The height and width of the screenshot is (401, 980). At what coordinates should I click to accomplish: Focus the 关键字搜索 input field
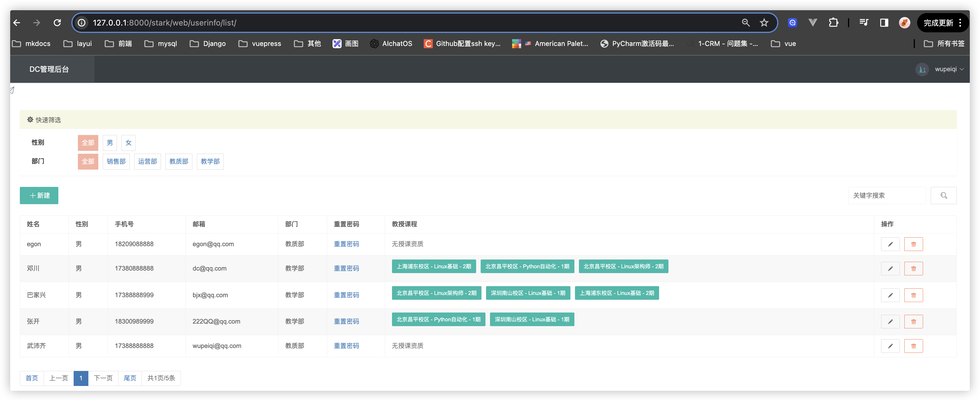tap(887, 195)
